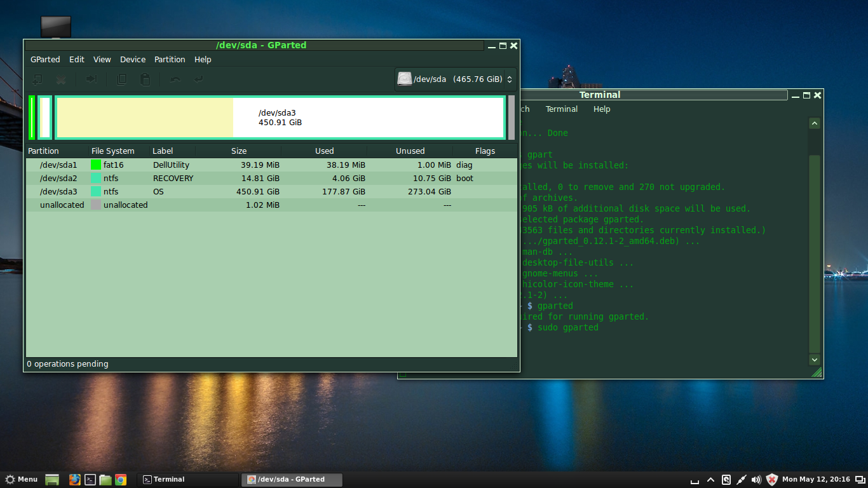Image resolution: width=868 pixels, height=488 pixels.
Task: Click the Partition column header
Action: pos(57,151)
